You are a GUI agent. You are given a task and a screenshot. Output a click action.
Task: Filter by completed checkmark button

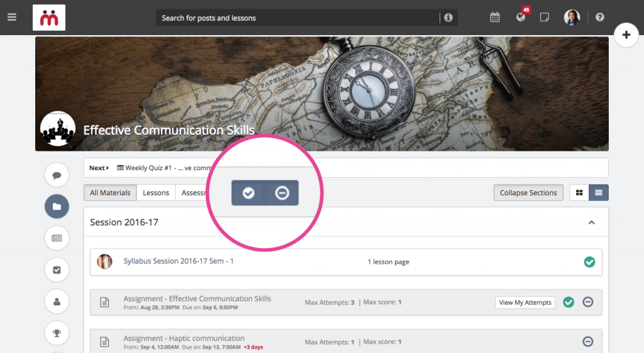coord(248,193)
